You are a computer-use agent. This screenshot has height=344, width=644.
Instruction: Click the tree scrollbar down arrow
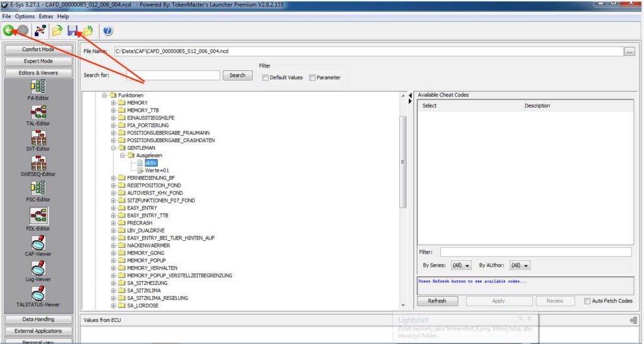[x=403, y=306]
